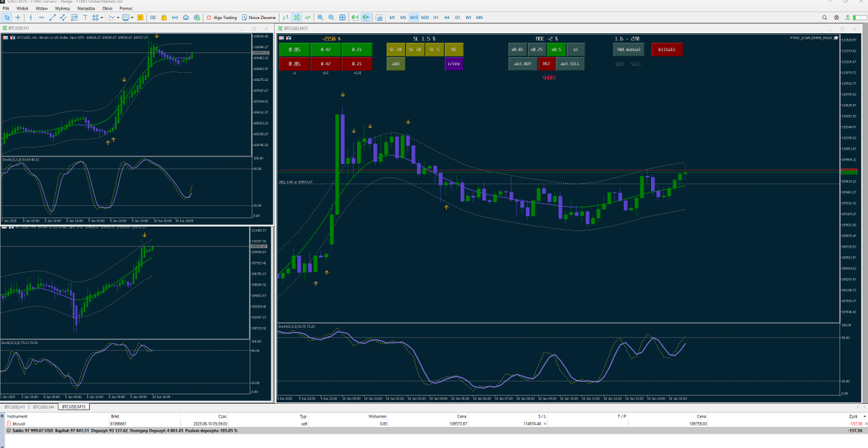868x448 pixels.
Task: Click the SL 20 stop-loss button
Action: pos(395,49)
